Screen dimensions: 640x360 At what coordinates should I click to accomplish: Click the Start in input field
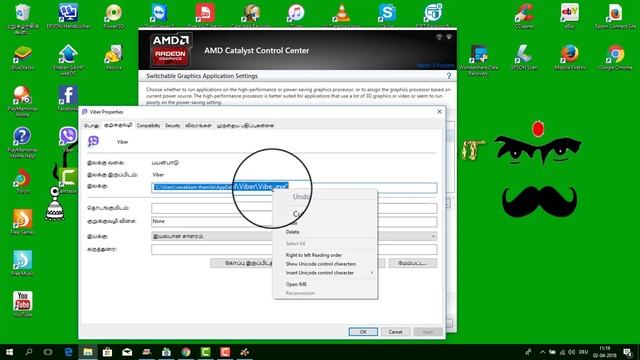click(x=294, y=208)
